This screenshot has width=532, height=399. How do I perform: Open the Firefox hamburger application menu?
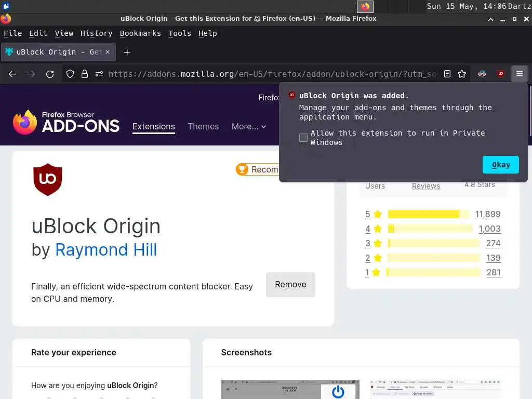(520, 74)
